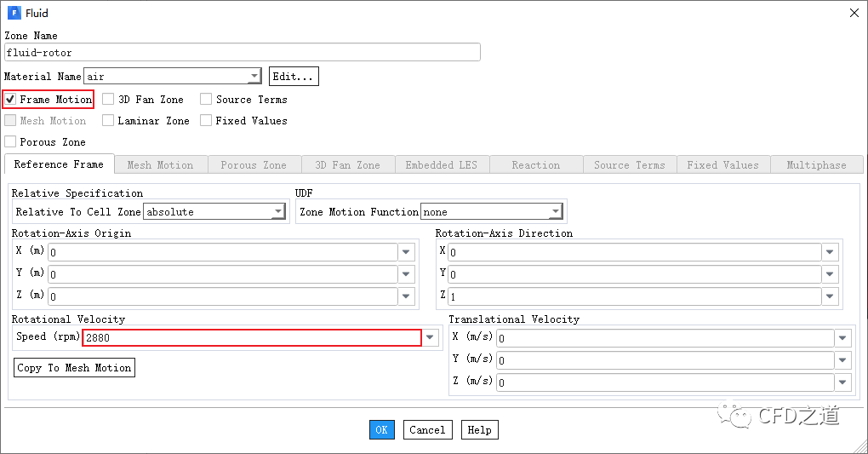868x454 pixels.
Task: Switch to the Reference Frame tab
Action: pos(59,164)
